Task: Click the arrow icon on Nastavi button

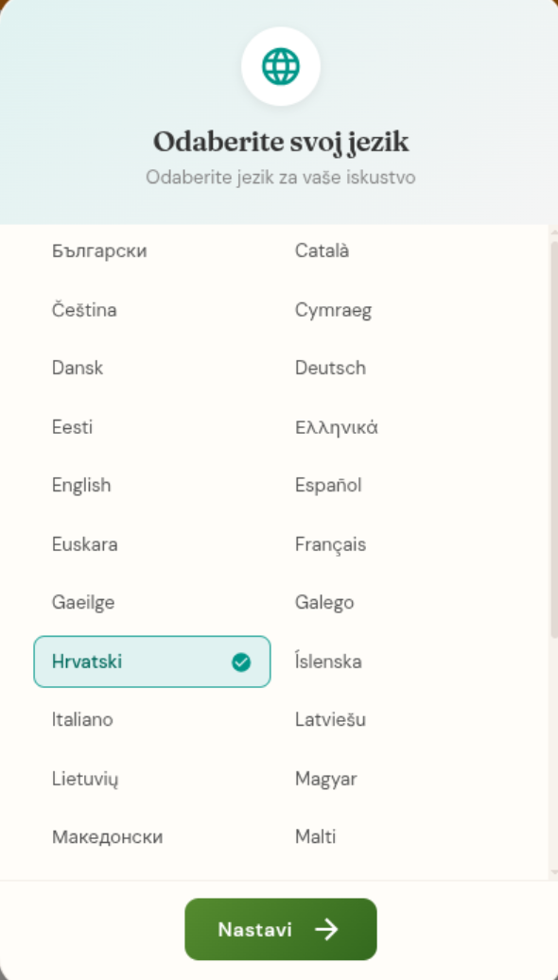Action: click(x=326, y=929)
